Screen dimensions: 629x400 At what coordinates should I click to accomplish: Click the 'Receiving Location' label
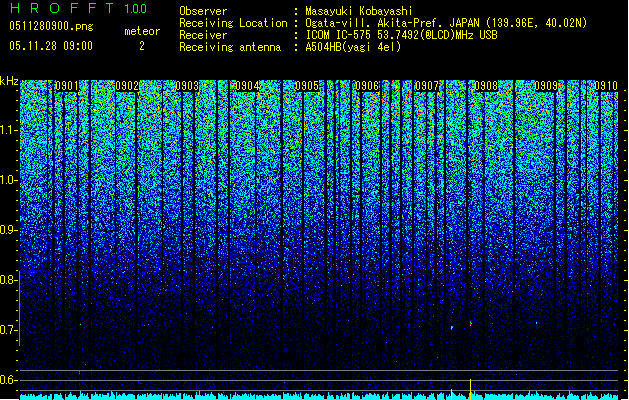coord(233,23)
